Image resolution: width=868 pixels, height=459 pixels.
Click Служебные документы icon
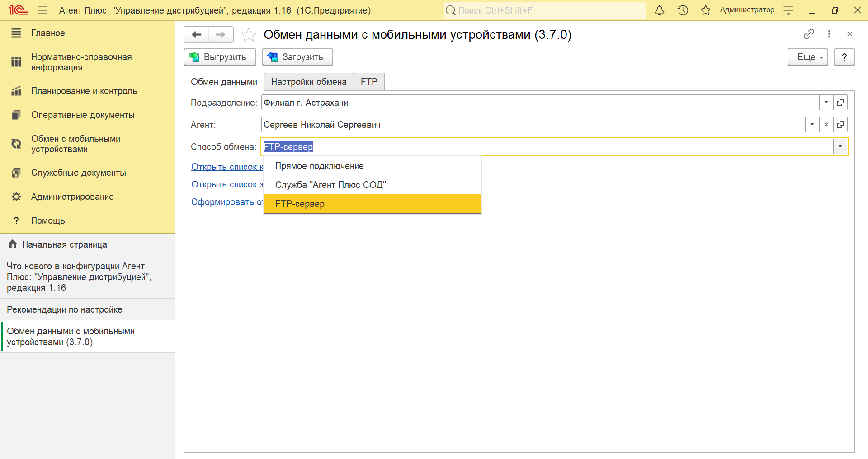pyautogui.click(x=16, y=173)
